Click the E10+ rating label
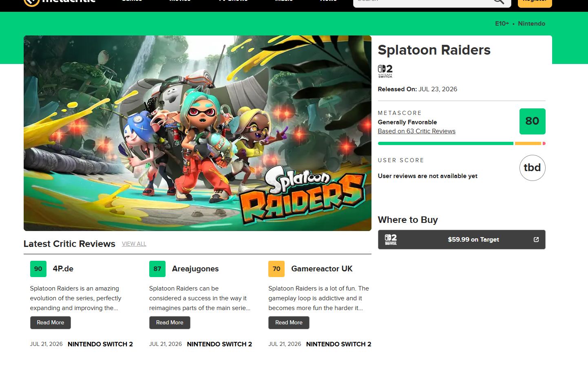Screen dimensions: 588x372 (x=502, y=24)
